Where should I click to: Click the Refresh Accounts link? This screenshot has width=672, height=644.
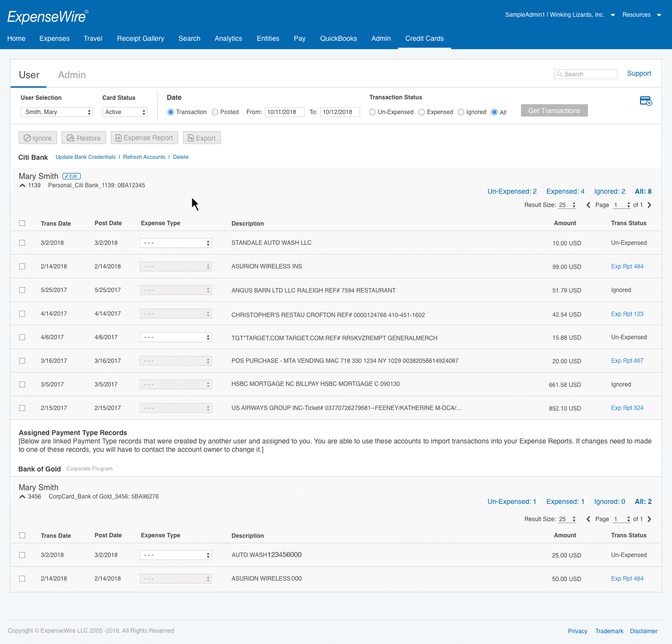144,157
